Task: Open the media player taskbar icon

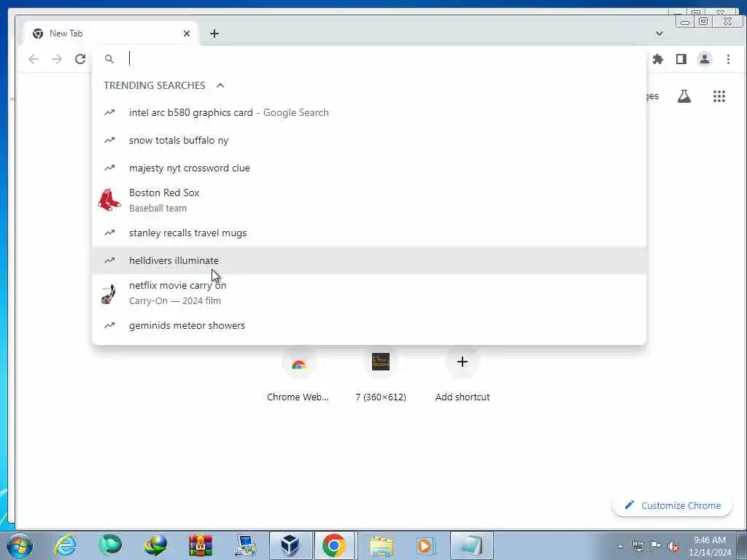Action: 425,545
